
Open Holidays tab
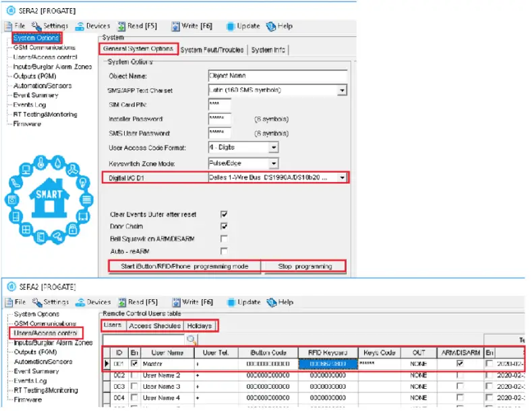coord(200,325)
